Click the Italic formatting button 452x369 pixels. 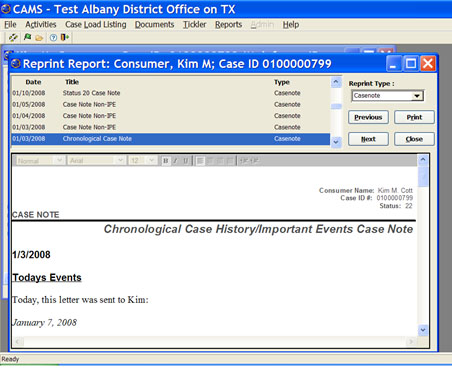[175, 161]
